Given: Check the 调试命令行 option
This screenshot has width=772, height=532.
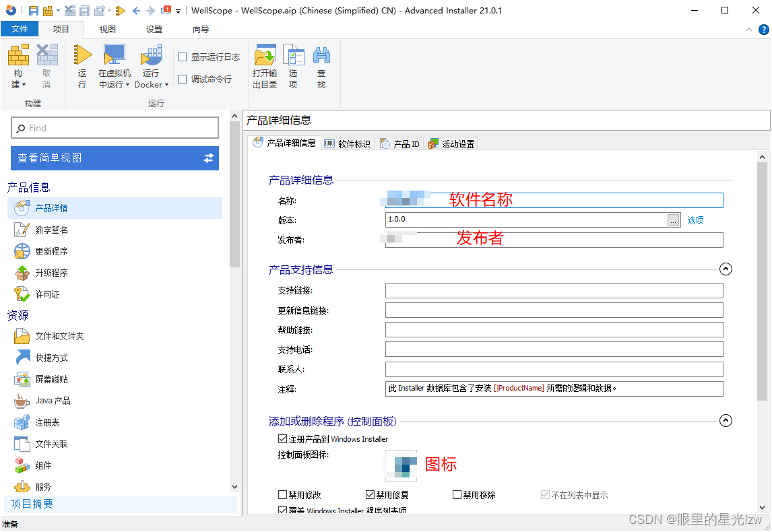Looking at the screenshot, I should [183, 79].
